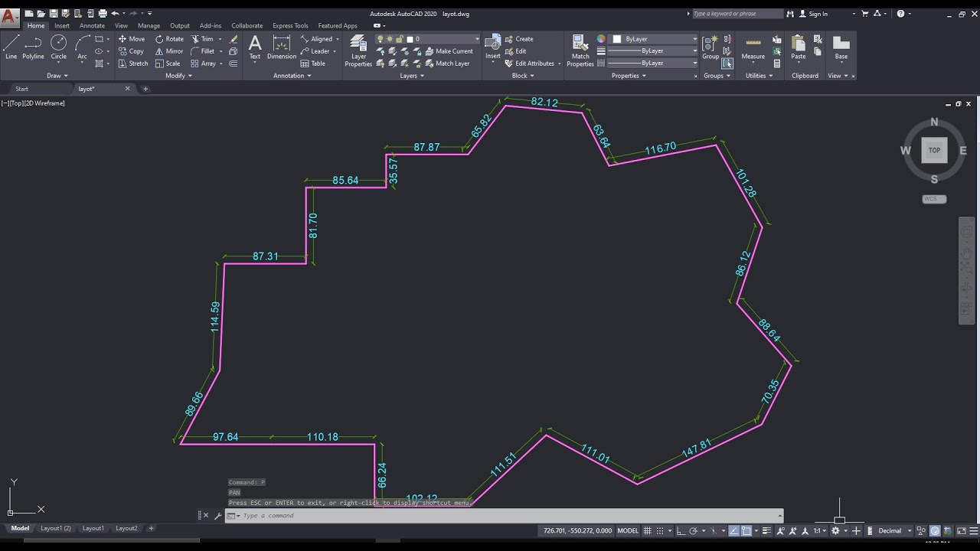980x551 pixels.
Task: Open Layer Properties manager
Action: [x=358, y=51]
